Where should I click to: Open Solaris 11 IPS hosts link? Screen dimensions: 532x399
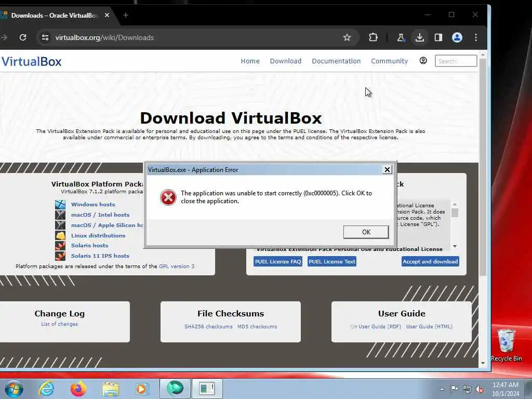pyautogui.click(x=100, y=256)
